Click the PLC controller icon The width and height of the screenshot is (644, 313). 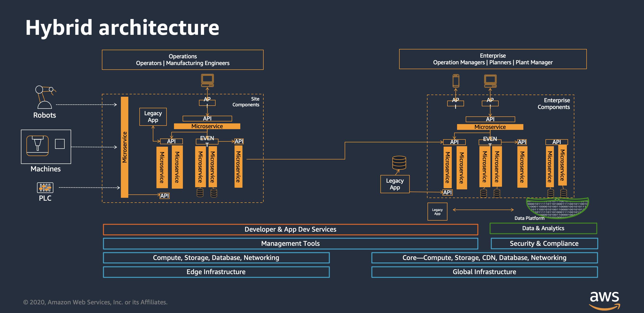point(45,188)
